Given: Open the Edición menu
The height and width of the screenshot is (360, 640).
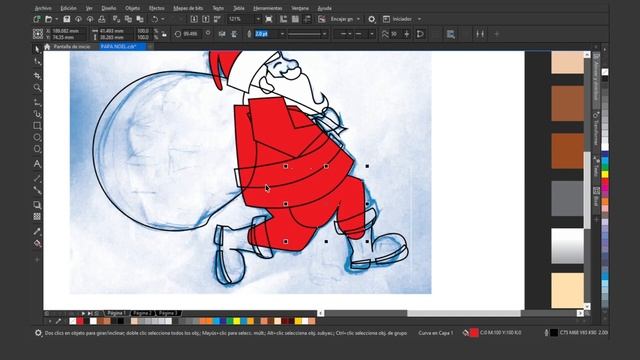Looking at the screenshot, I should [x=68, y=8].
